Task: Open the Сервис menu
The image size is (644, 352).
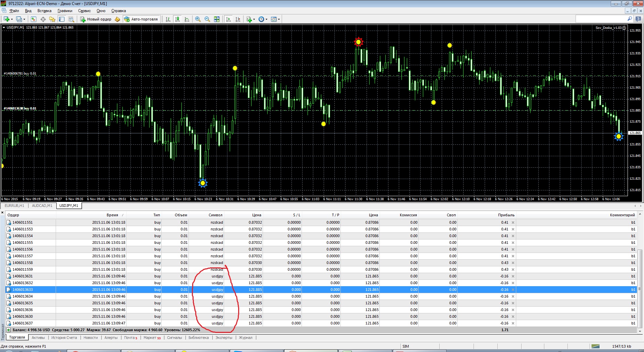Action: point(84,11)
